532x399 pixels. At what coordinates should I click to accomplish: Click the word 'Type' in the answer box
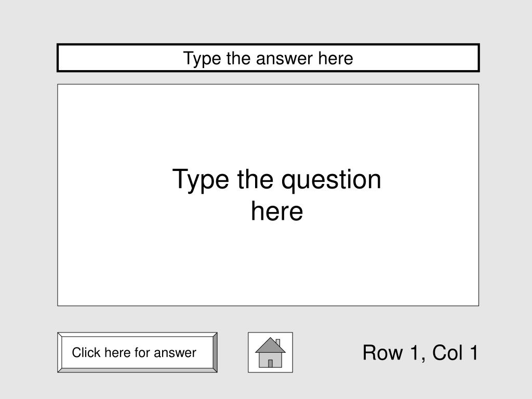[202, 58]
